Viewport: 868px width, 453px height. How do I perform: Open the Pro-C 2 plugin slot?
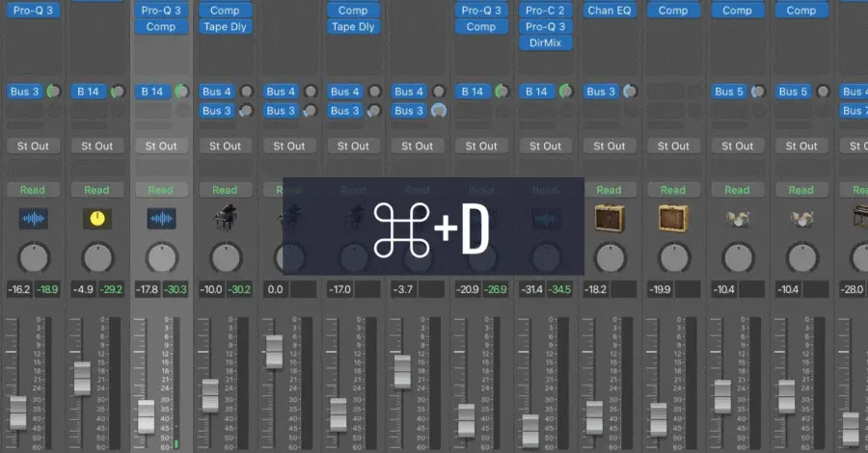[545, 10]
